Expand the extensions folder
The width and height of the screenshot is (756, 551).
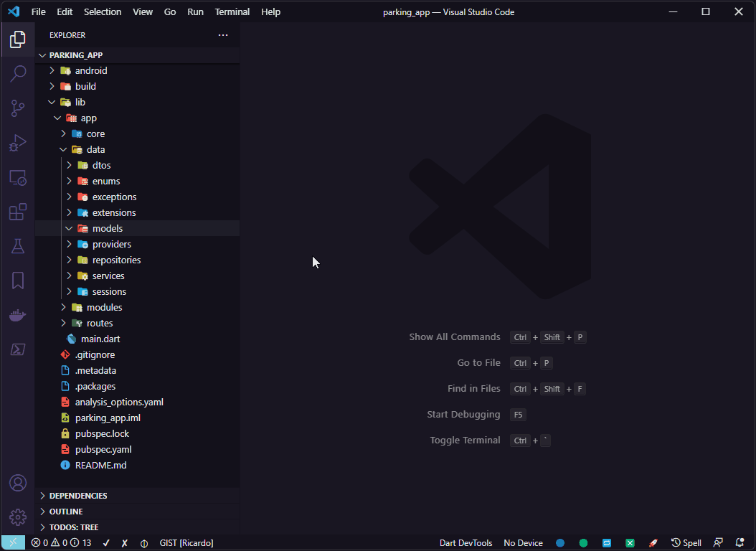tap(70, 212)
